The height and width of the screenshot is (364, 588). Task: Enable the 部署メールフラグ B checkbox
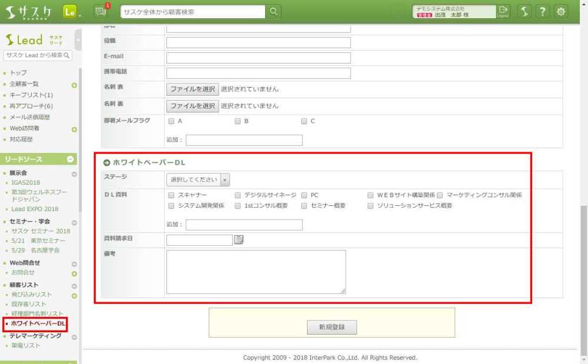click(x=238, y=121)
